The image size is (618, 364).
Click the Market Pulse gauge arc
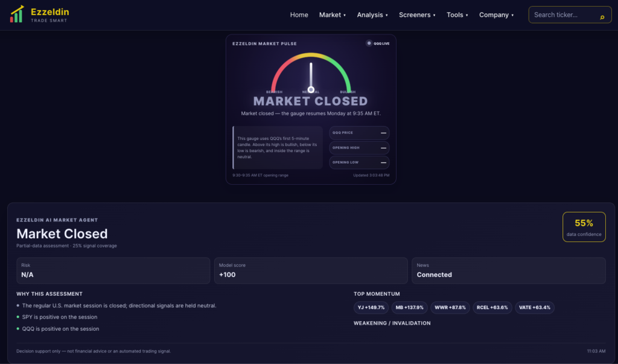click(x=311, y=72)
